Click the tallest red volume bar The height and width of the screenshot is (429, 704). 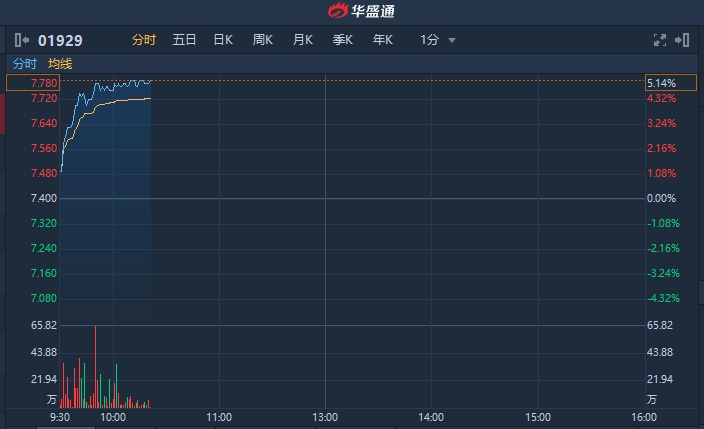tap(96, 366)
